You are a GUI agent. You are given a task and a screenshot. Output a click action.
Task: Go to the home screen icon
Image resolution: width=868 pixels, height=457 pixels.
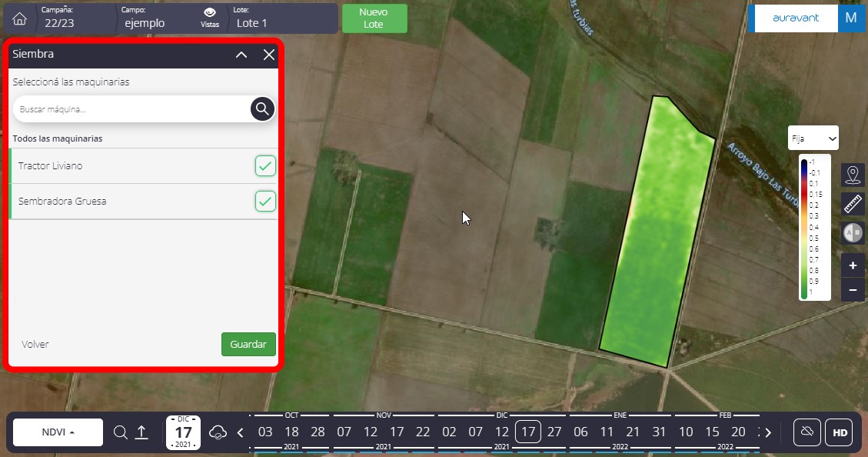click(x=20, y=19)
